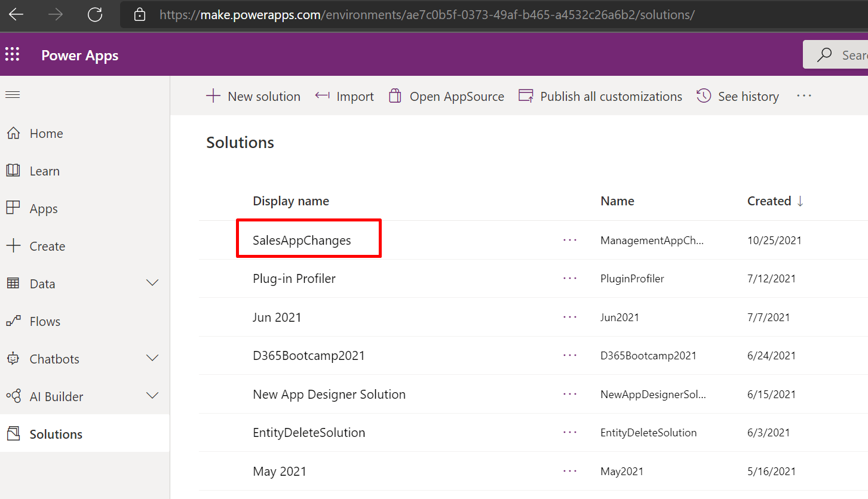Expand the Chatbots section chevron
The width and height of the screenshot is (868, 499).
click(x=153, y=358)
